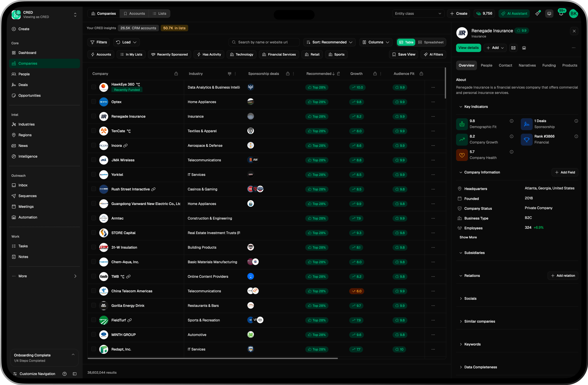Focus the company name or website search field
This screenshot has width=588, height=385.
(x=264, y=42)
